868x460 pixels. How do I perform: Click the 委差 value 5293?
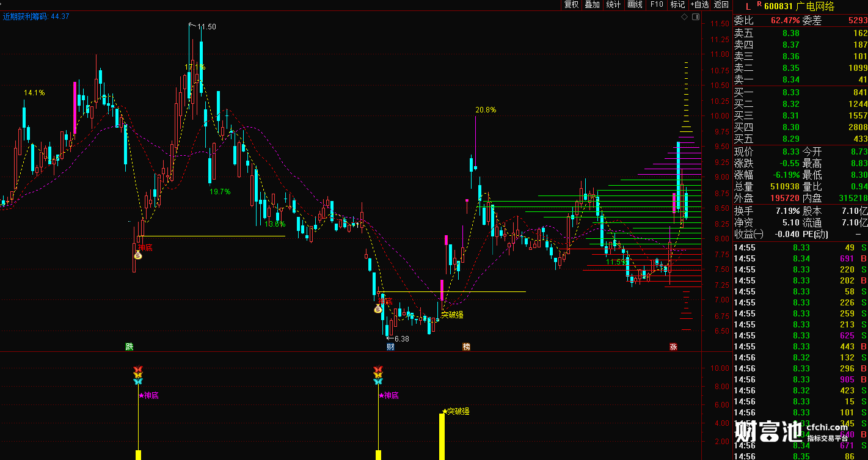857,21
